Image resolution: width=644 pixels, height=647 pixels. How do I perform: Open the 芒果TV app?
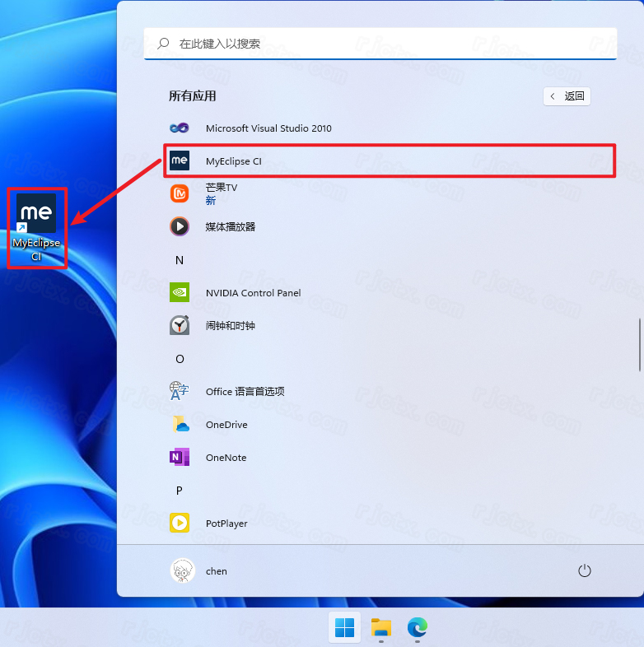coord(221,193)
